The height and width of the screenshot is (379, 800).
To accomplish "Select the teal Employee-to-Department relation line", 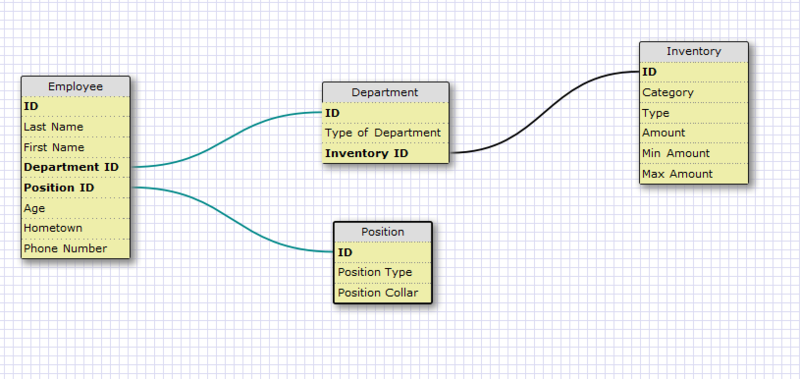I will (x=227, y=139).
